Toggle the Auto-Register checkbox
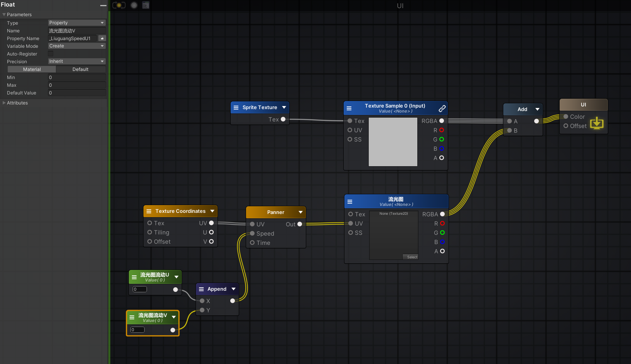Image resolution: width=631 pixels, height=364 pixels. pos(51,54)
